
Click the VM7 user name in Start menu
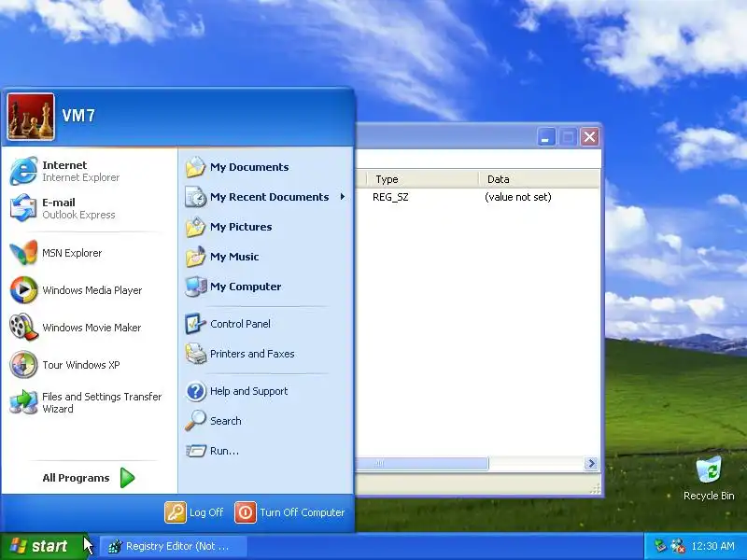(x=78, y=116)
